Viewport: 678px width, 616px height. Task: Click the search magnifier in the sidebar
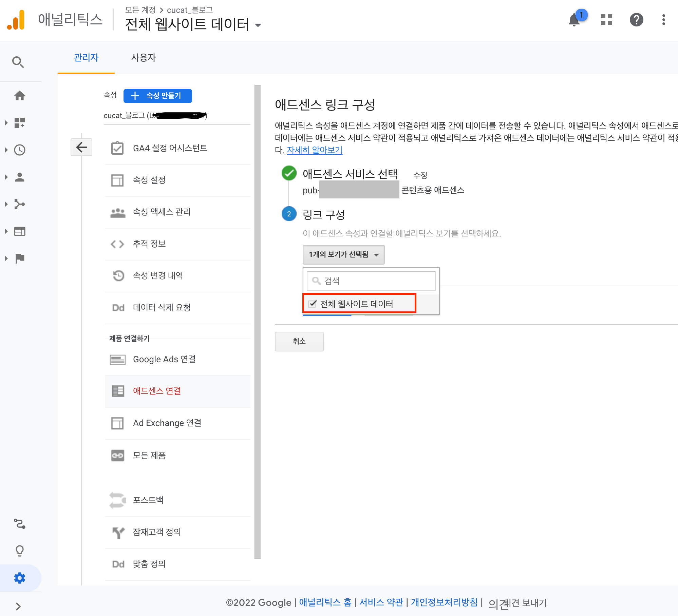(x=18, y=62)
